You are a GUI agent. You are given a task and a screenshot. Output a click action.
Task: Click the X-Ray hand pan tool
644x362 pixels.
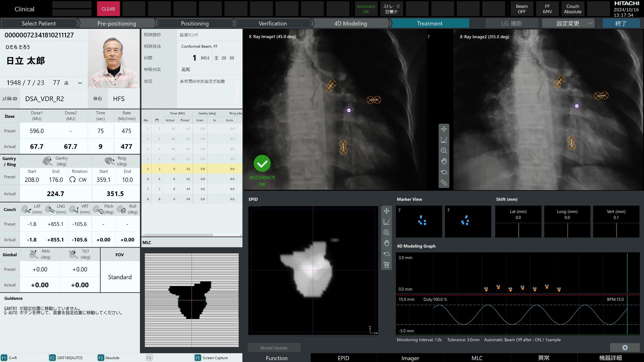tap(444, 161)
